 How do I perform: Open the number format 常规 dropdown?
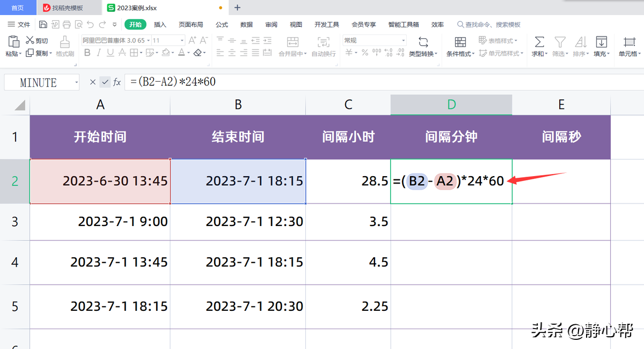(404, 40)
